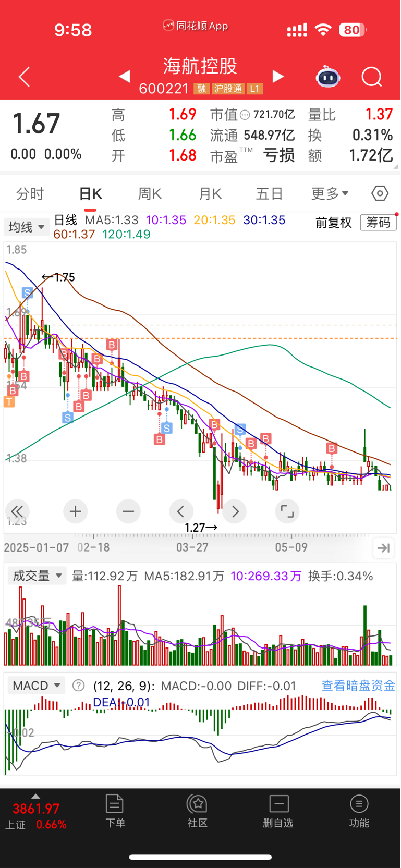Viewport: 401px width, 868px height.
Task: Tap 高 1.69 daily high value
Action: click(x=182, y=114)
